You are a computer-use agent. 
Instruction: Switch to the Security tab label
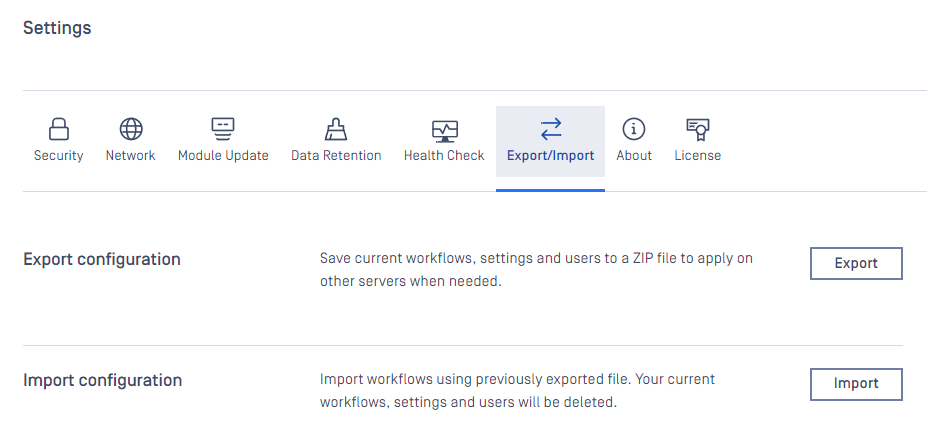point(59,156)
